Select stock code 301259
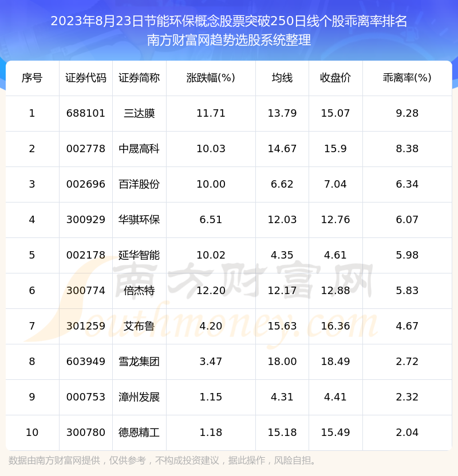This screenshot has width=458, height=476. pyautogui.click(x=86, y=326)
